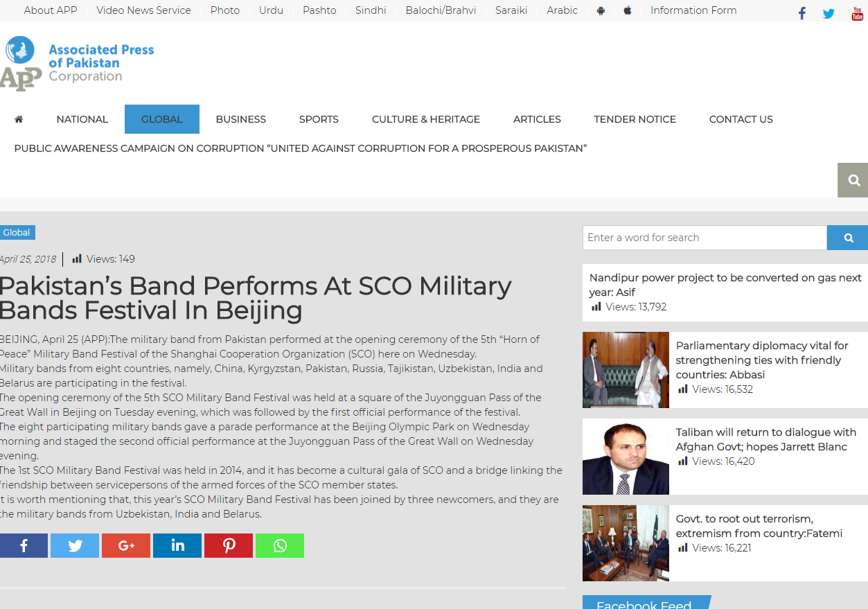The image size is (868, 609).
Task: Share article on WhatsApp
Action: tap(280, 546)
